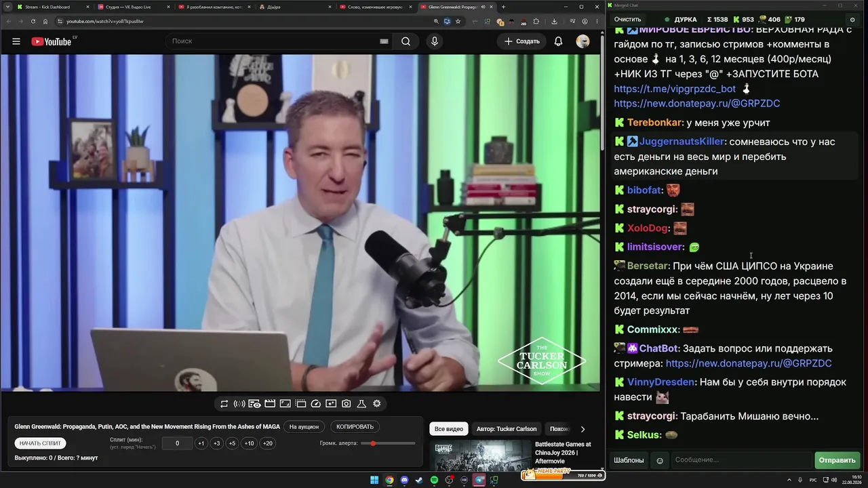Click the camera snapshot icon in overlay toolbar
Image resolution: width=868 pixels, height=488 pixels.
347,404
